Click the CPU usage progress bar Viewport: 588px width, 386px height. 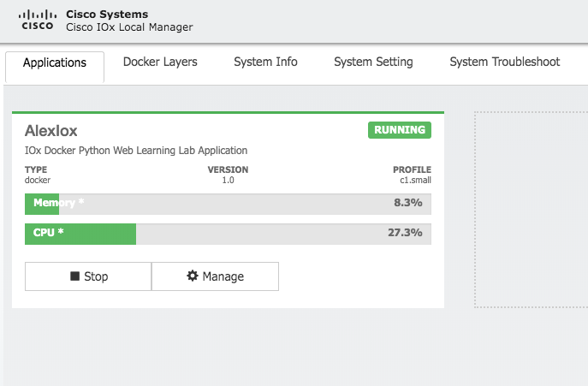click(228, 234)
